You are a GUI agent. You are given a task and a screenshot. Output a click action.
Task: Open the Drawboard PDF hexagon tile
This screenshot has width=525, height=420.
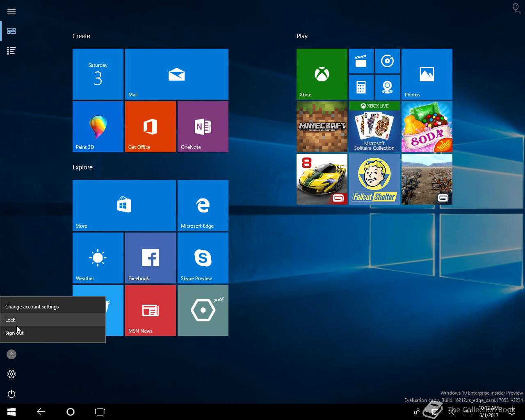point(203,310)
